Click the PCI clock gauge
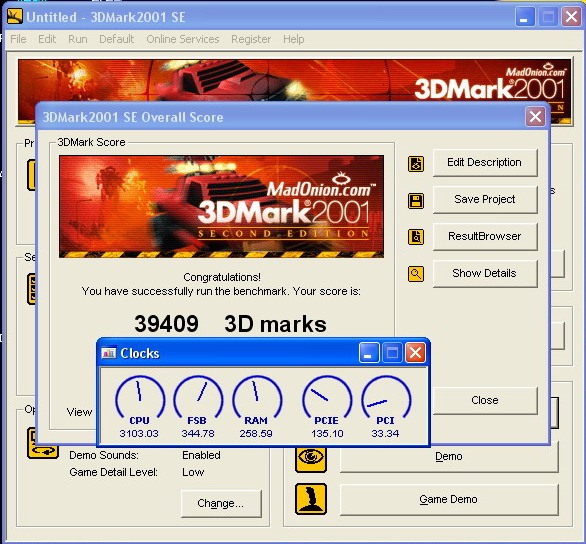Screen dimensions: 586x544 click(x=386, y=397)
